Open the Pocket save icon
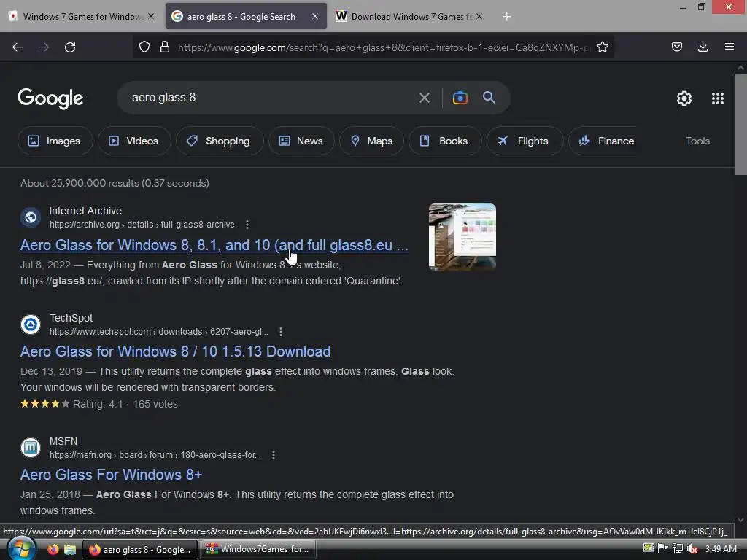The height and width of the screenshot is (560, 747). 677,47
